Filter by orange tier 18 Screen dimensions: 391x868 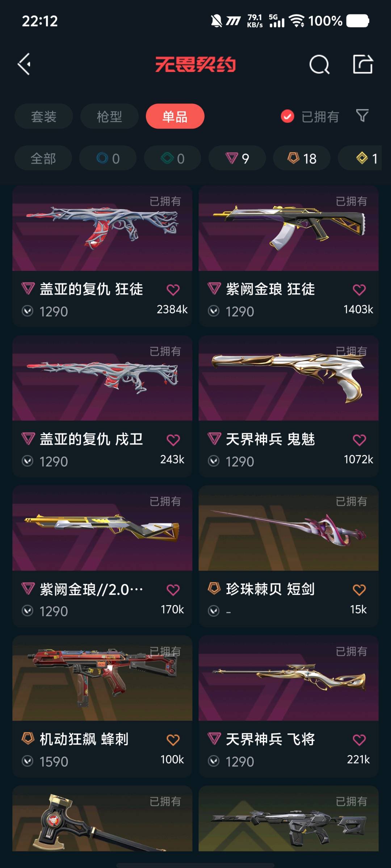[302, 158]
